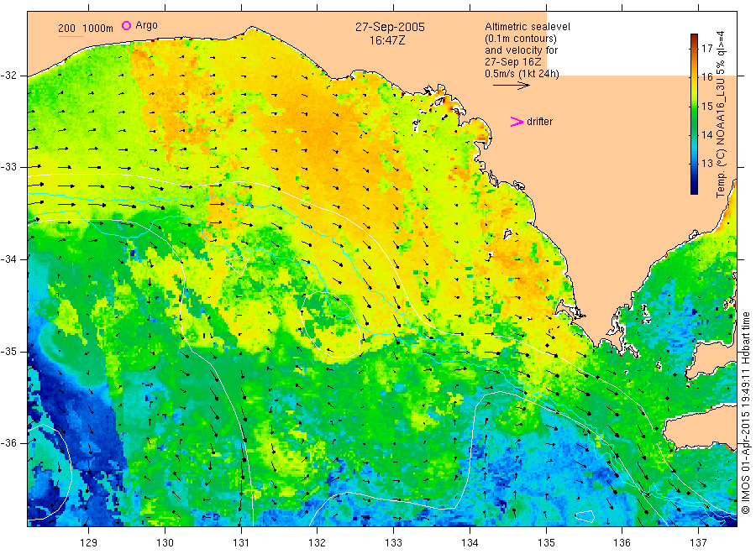This screenshot has height=554, width=756.
Task: Click the '0.5m/s (1kt 24h)' scale text
Action: 522,74
